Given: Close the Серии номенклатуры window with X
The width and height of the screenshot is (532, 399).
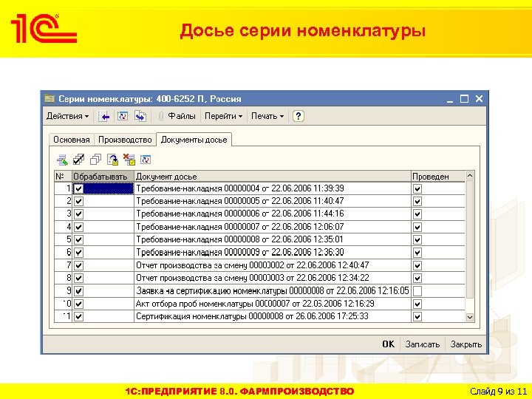Looking at the screenshot, I should click(x=479, y=99).
